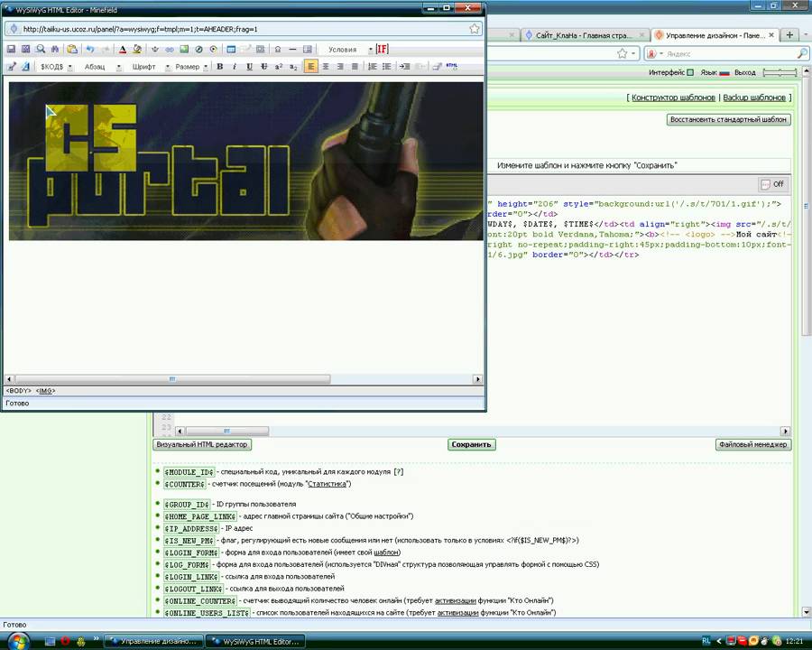This screenshot has width=812, height=650.
Task: Open the Шрифт font dropdown
Action: (150, 66)
